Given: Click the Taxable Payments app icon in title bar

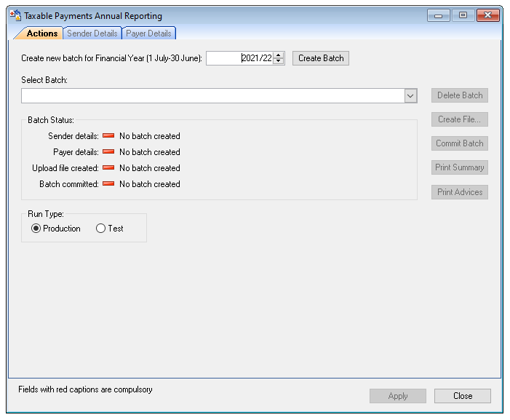Looking at the screenshot, I should pyautogui.click(x=15, y=15).
